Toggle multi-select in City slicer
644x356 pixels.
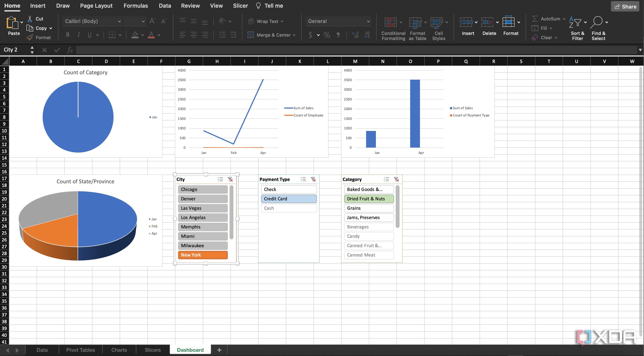click(220, 179)
